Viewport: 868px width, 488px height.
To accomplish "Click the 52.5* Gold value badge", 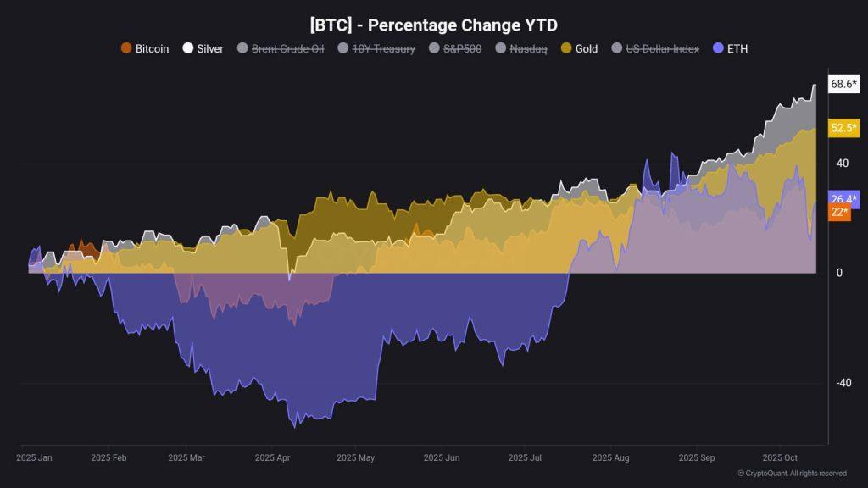I will tap(844, 128).
